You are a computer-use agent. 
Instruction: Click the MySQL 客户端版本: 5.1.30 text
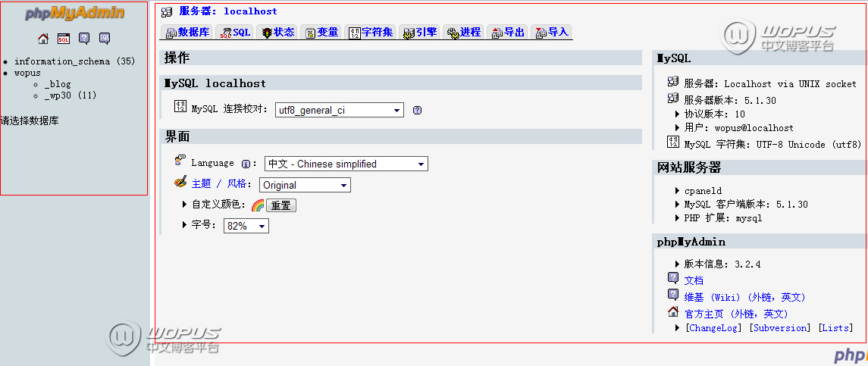746,205
